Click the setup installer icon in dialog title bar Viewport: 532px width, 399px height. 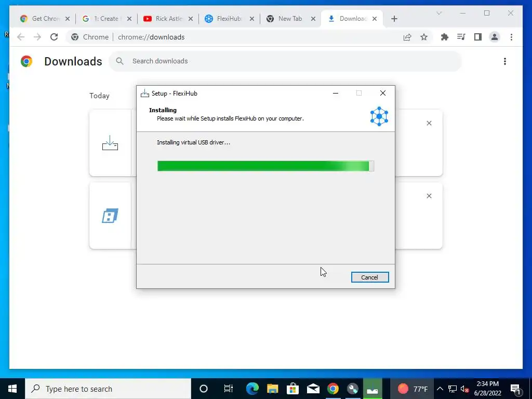click(x=145, y=94)
